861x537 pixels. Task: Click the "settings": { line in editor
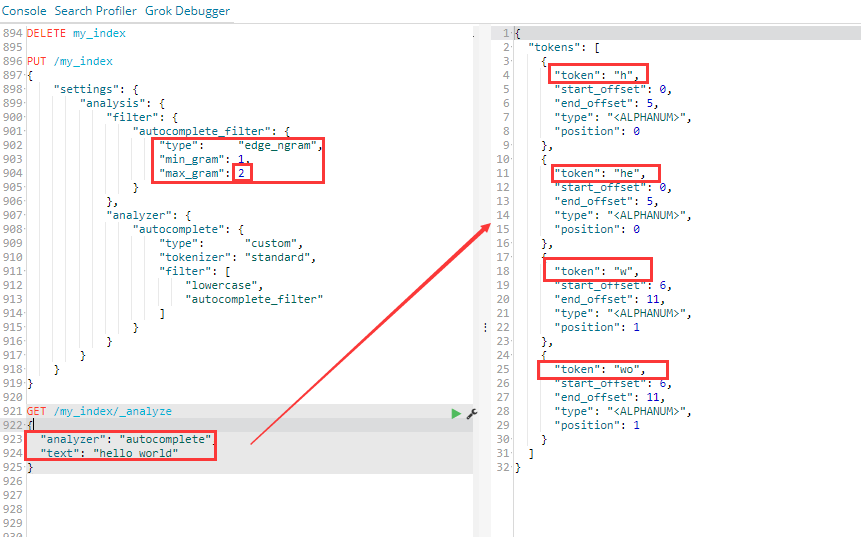point(96,89)
